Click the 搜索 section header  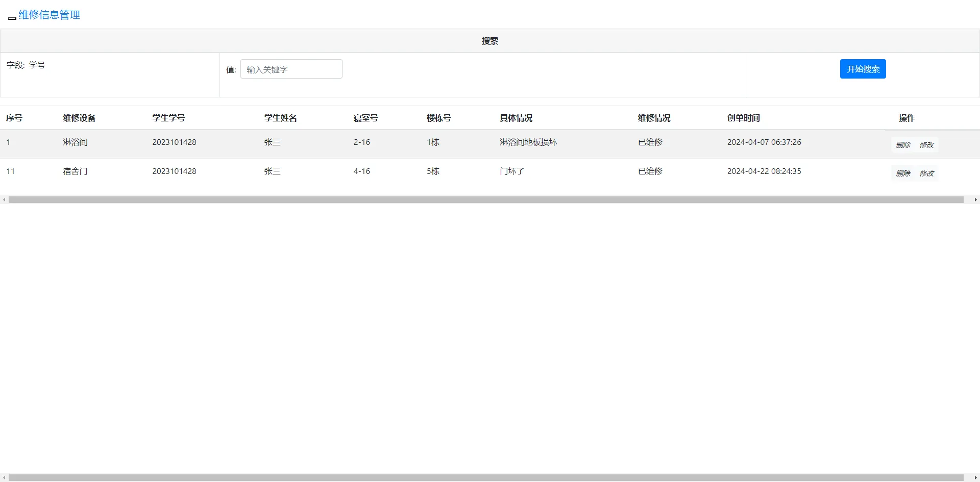490,41
